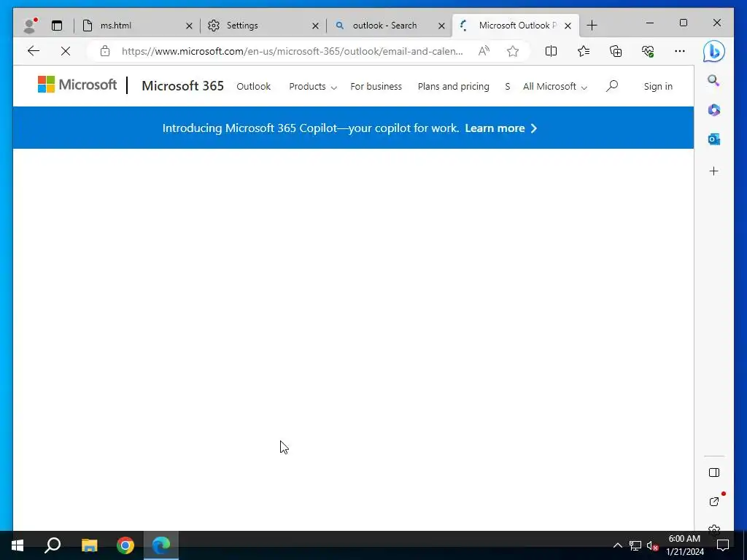
Task: Open the Favorites list
Action: click(x=584, y=51)
